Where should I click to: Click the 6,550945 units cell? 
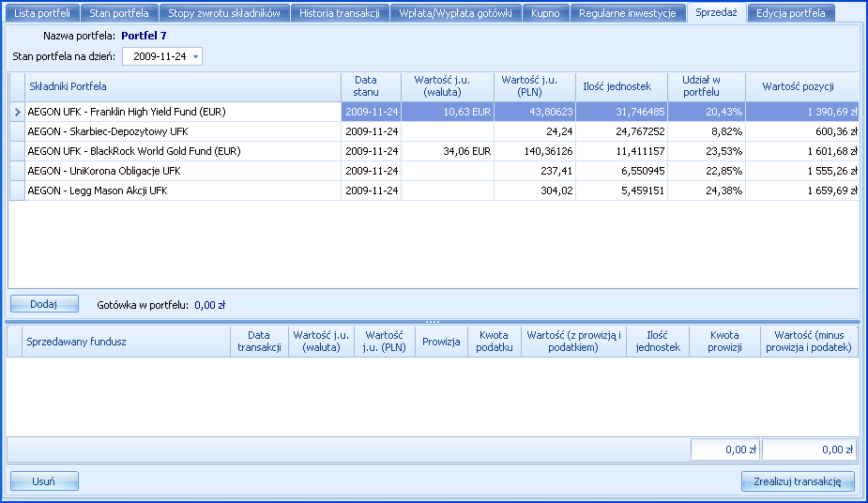point(621,171)
